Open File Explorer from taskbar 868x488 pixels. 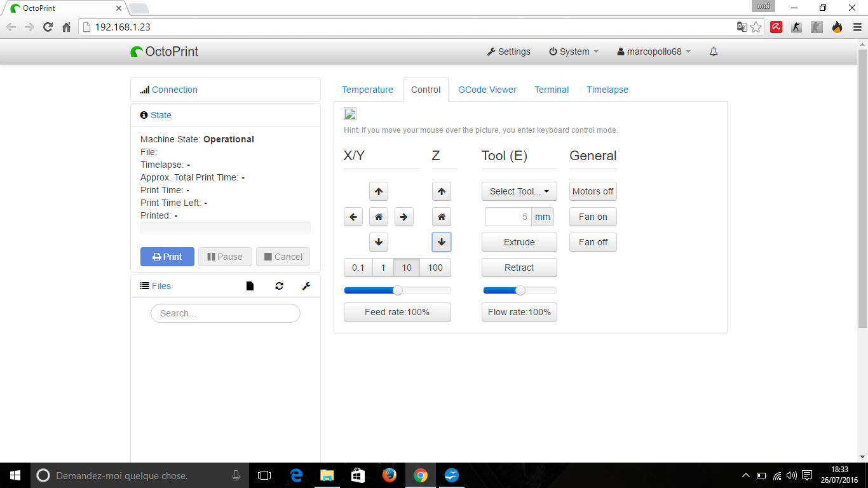pos(327,475)
